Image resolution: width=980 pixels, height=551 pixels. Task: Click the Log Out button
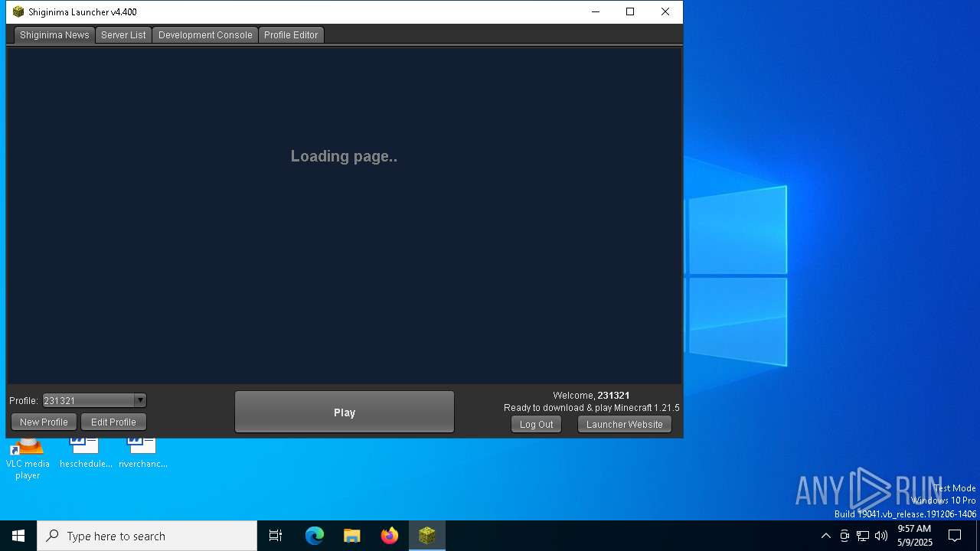[536, 424]
